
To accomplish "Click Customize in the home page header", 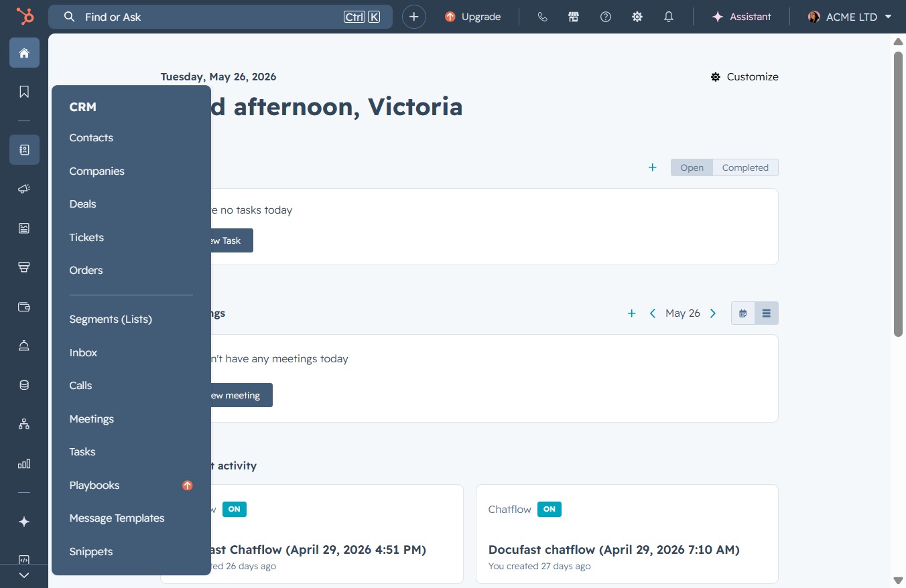I will pyautogui.click(x=745, y=77).
